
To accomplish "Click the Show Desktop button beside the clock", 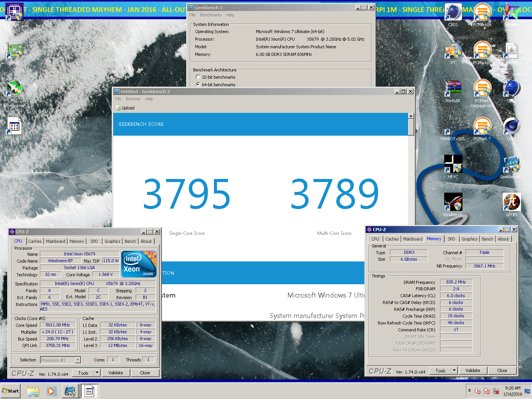I will (527, 391).
